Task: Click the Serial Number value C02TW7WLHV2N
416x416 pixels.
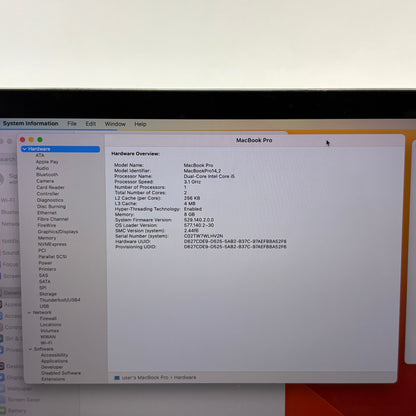Action: (203, 236)
